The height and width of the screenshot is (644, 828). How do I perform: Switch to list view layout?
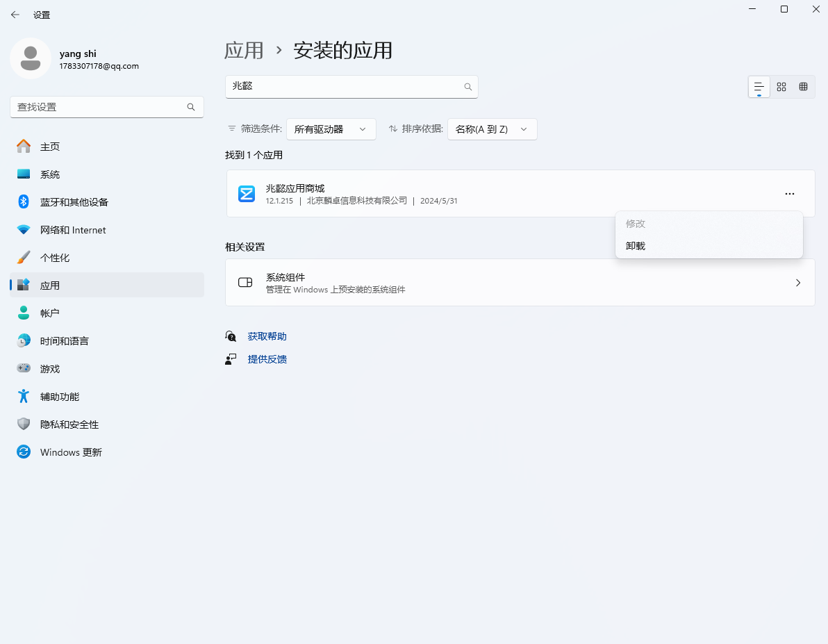coord(759,87)
